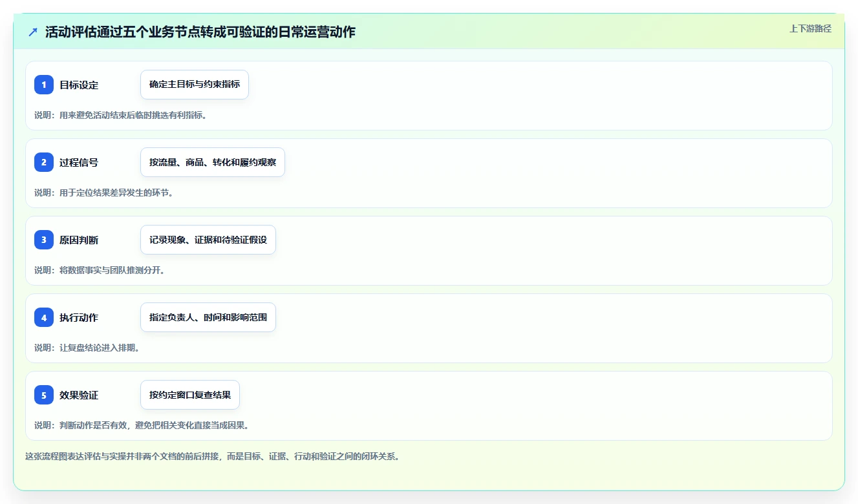
Task: Select the 记录现象、证据和待验证假设 chip
Action: click(208, 240)
